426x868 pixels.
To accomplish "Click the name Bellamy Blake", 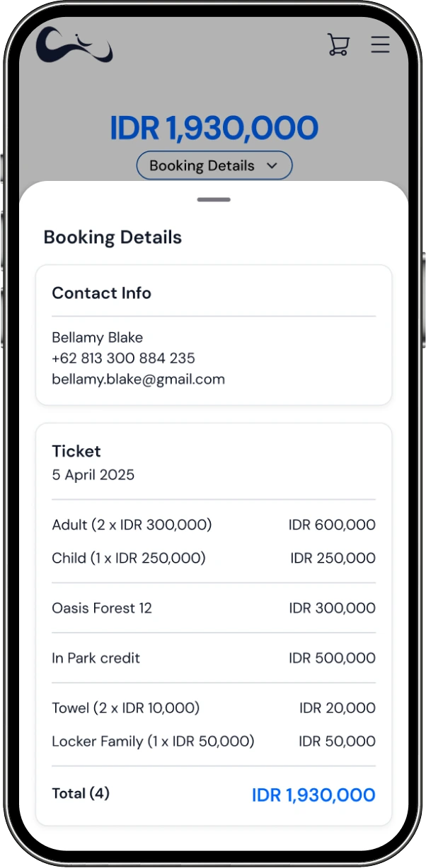I will point(97,337).
